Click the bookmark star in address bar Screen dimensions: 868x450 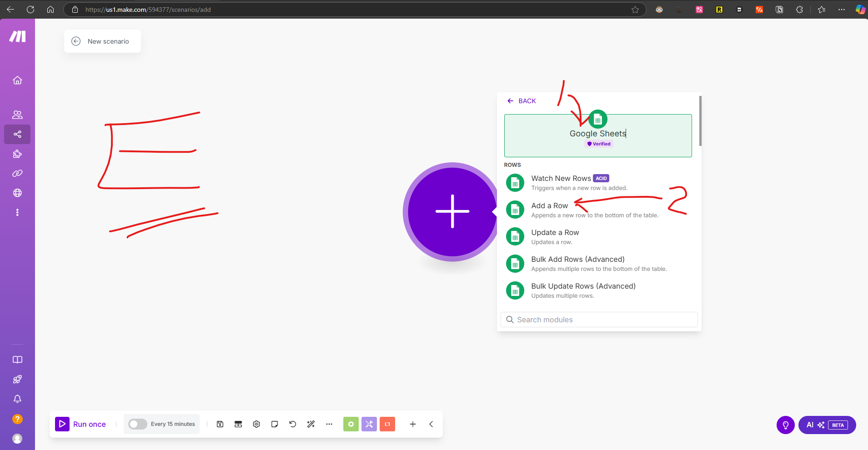tap(635, 10)
